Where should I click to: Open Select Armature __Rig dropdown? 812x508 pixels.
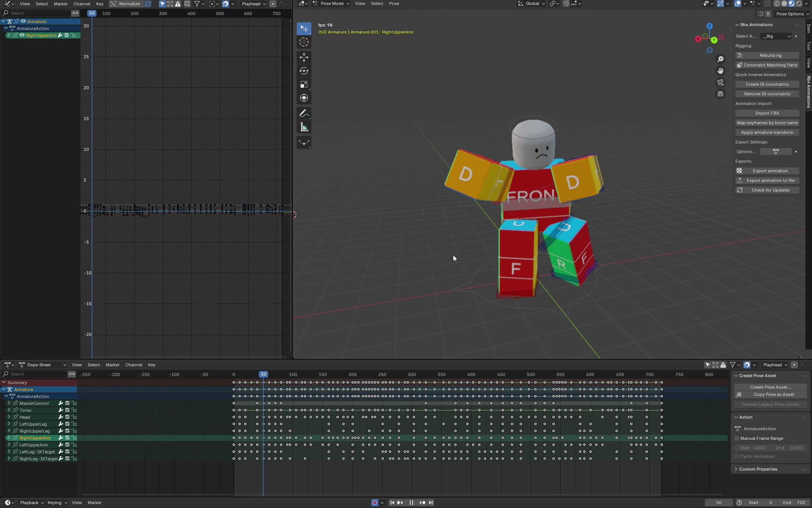776,36
